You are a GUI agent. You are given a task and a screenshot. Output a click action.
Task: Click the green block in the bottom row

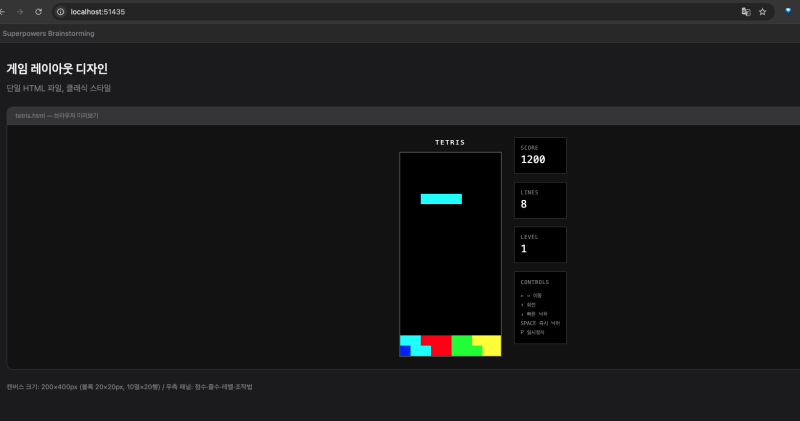(464, 345)
